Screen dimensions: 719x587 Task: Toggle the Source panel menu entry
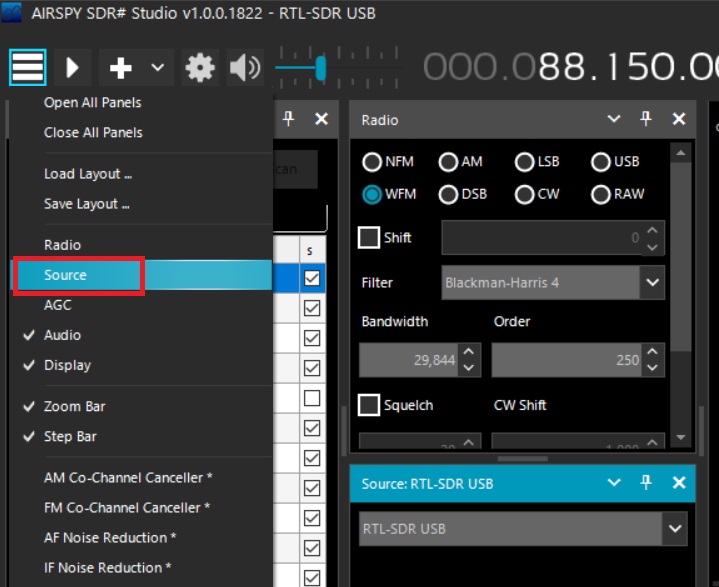pyautogui.click(x=142, y=275)
